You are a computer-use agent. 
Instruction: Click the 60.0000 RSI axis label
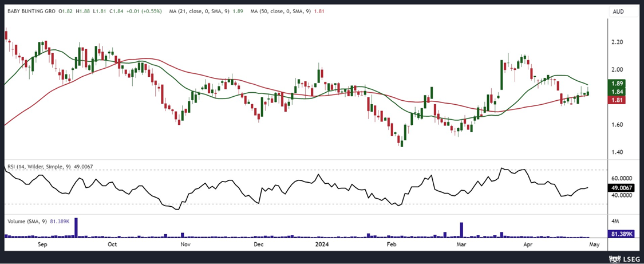click(x=621, y=179)
